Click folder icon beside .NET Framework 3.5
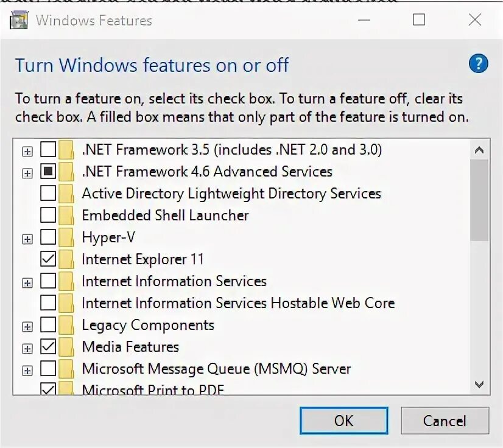This screenshot has width=503, height=448. click(x=66, y=150)
